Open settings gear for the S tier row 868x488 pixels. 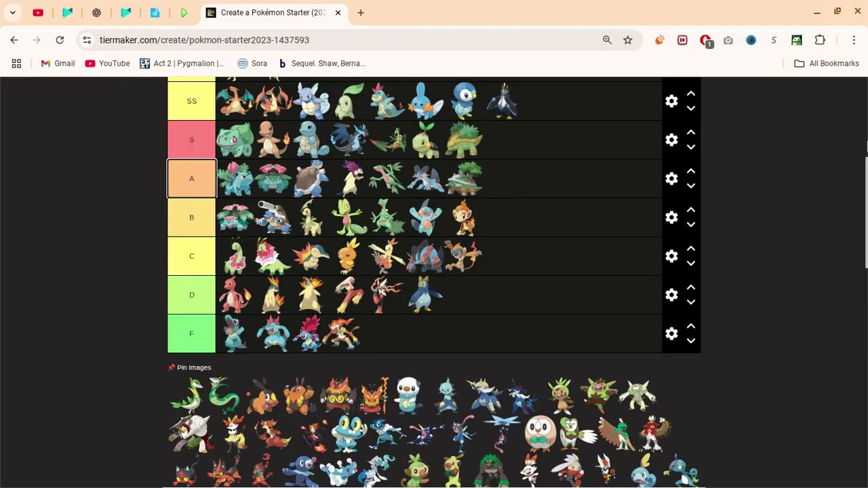click(671, 140)
